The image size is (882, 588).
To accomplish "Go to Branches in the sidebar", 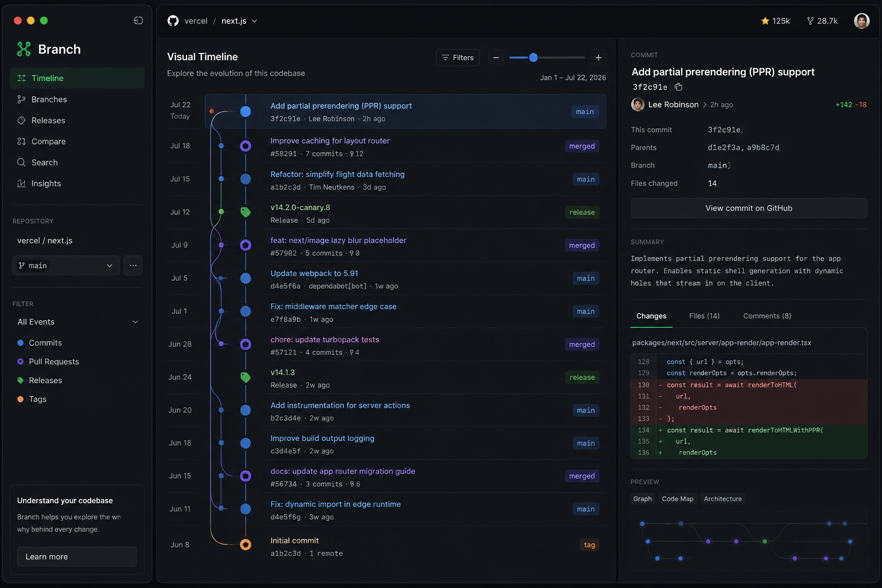I will pyautogui.click(x=77, y=99).
